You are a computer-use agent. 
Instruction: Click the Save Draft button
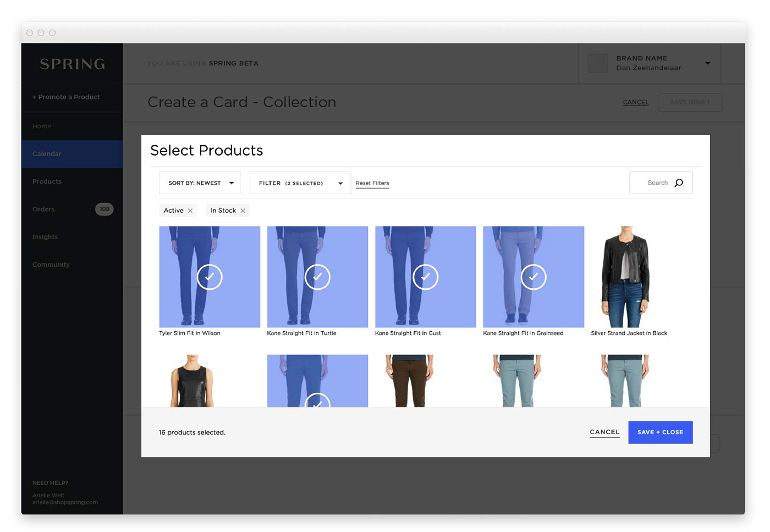(690, 102)
